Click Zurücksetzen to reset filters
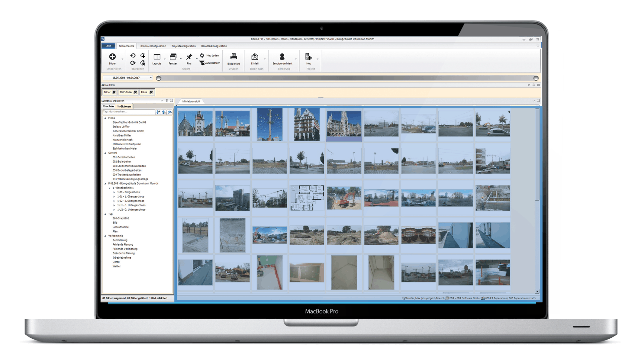This screenshot has height=361, width=644. (x=210, y=63)
